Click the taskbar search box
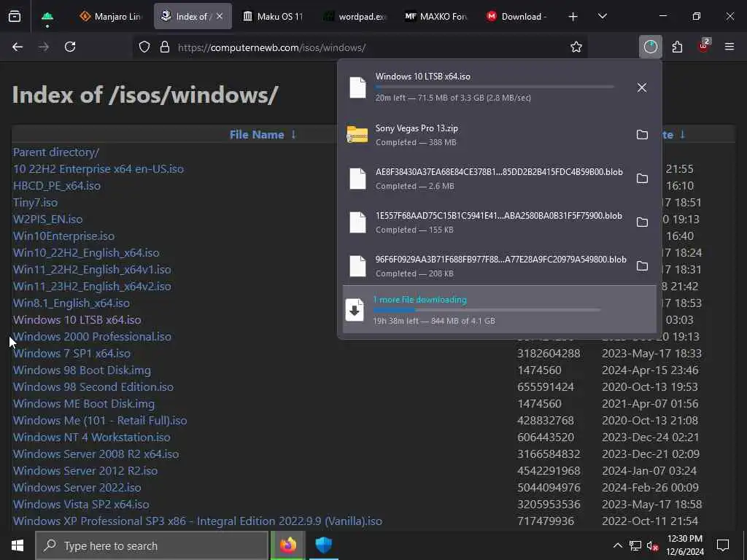Image resolution: width=747 pixels, height=560 pixels. point(152,545)
